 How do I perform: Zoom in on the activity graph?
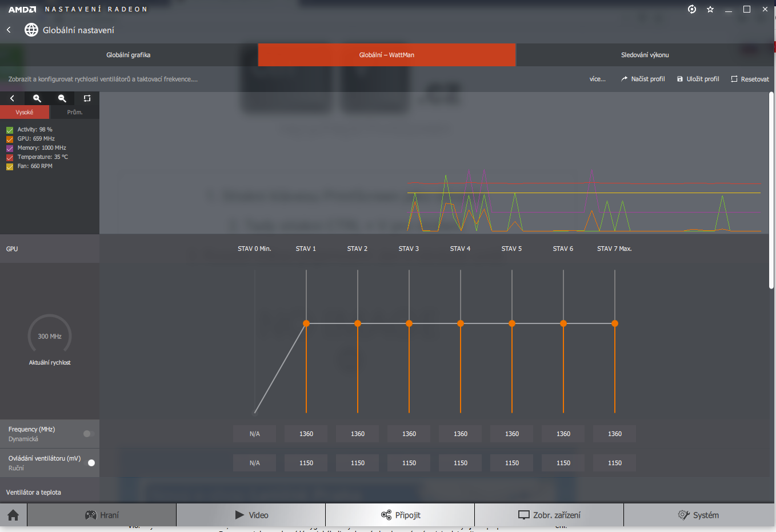point(37,98)
